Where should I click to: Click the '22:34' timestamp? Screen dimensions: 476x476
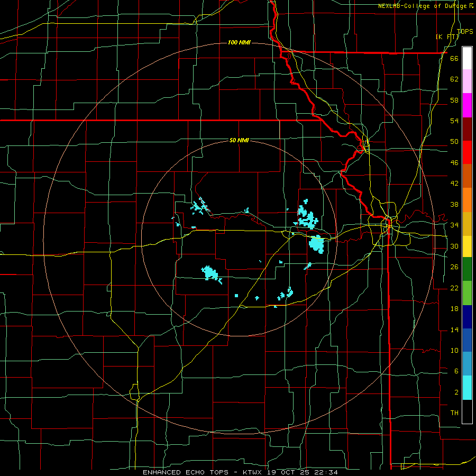point(326,472)
